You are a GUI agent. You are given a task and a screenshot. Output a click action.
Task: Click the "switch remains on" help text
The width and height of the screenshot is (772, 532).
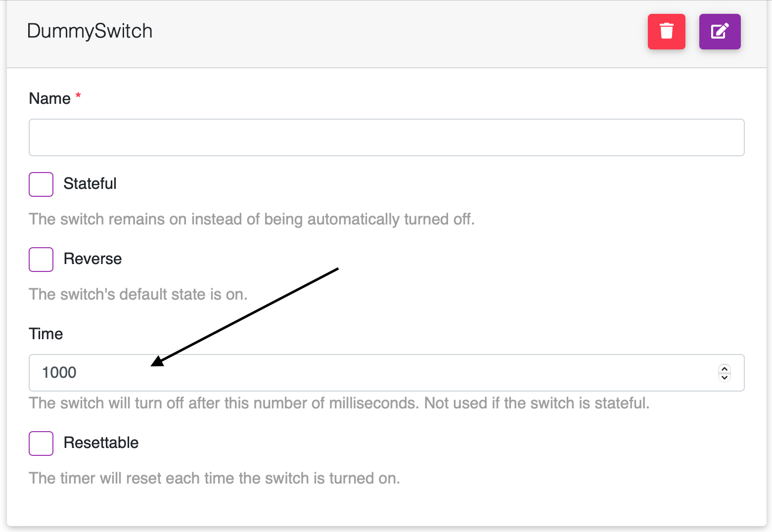tap(251, 219)
